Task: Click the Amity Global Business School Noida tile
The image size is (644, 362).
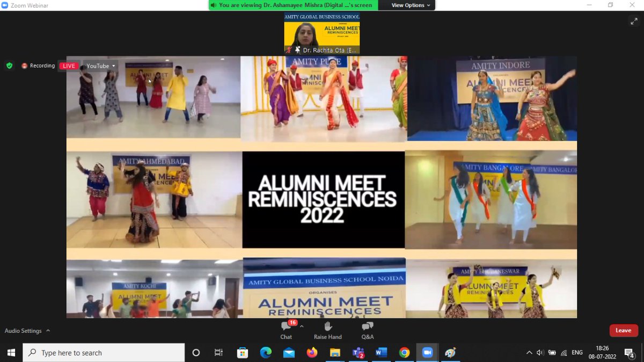Action: tap(324, 288)
